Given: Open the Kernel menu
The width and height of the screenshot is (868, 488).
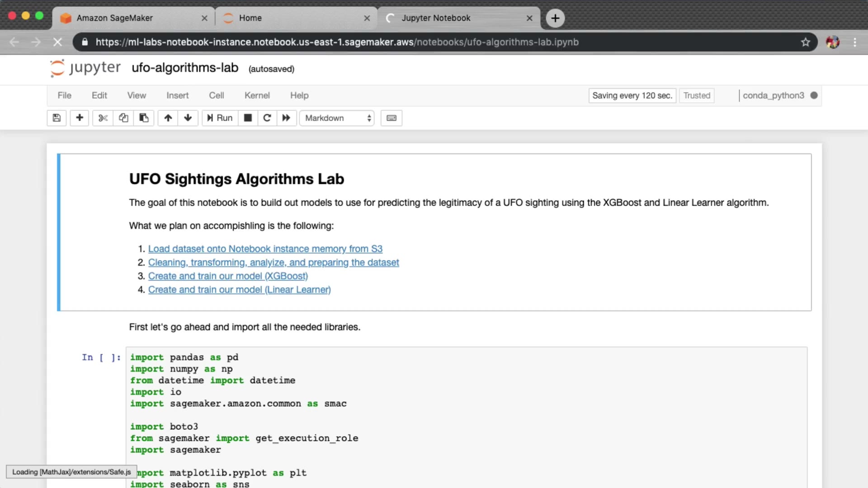Looking at the screenshot, I should click(257, 95).
